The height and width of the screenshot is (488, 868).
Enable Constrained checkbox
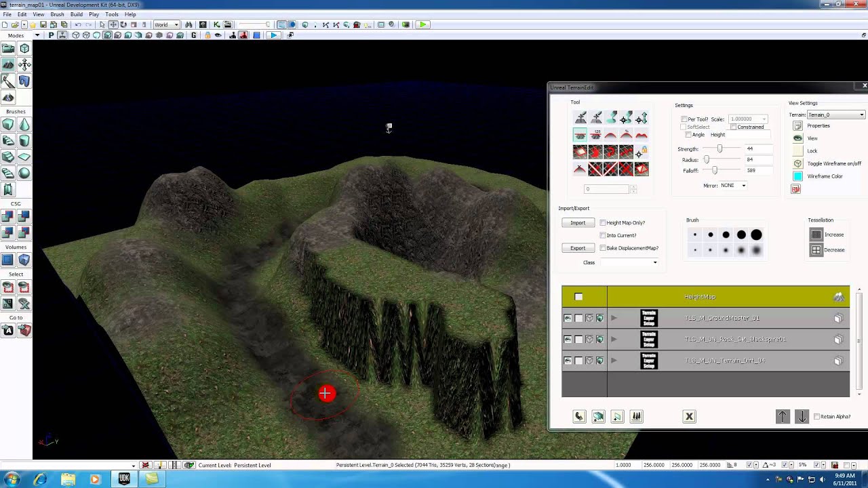(x=734, y=127)
